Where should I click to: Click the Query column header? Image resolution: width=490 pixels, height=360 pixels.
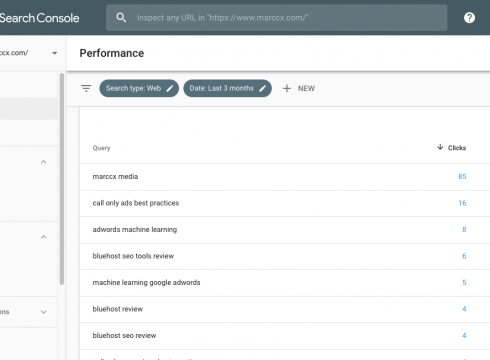coord(101,148)
